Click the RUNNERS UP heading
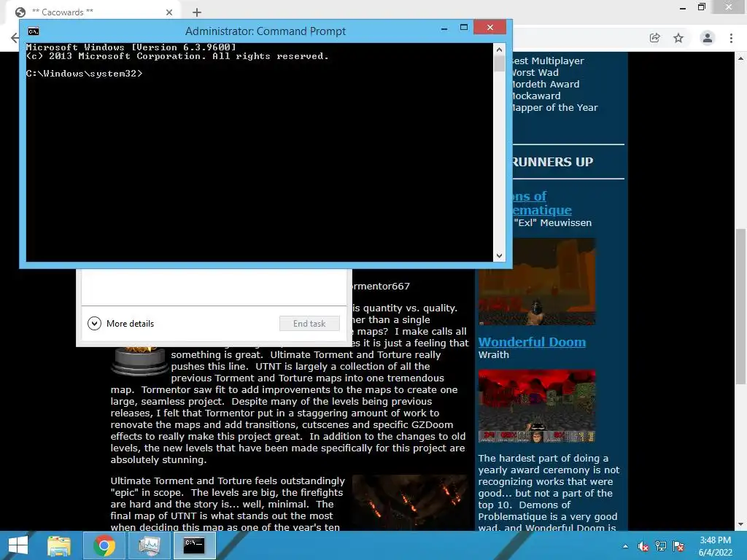This screenshot has height=560, width=747. 553,162
